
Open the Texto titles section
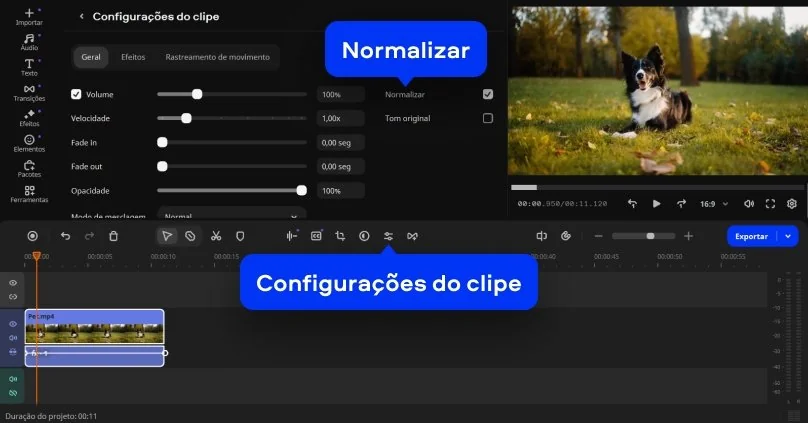click(x=29, y=67)
